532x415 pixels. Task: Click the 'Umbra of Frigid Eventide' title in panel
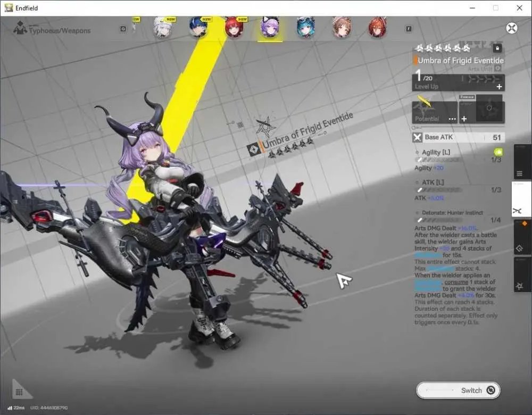click(460, 61)
